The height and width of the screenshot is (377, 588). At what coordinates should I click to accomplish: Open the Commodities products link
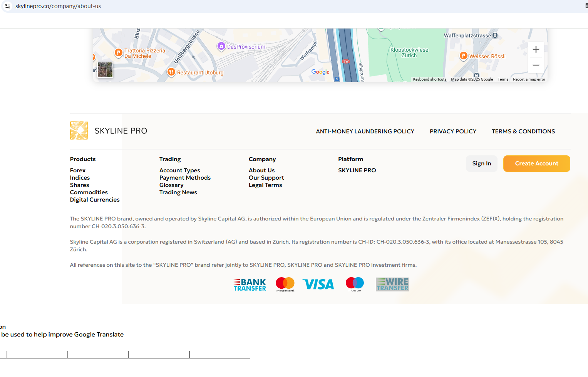coord(89,192)
